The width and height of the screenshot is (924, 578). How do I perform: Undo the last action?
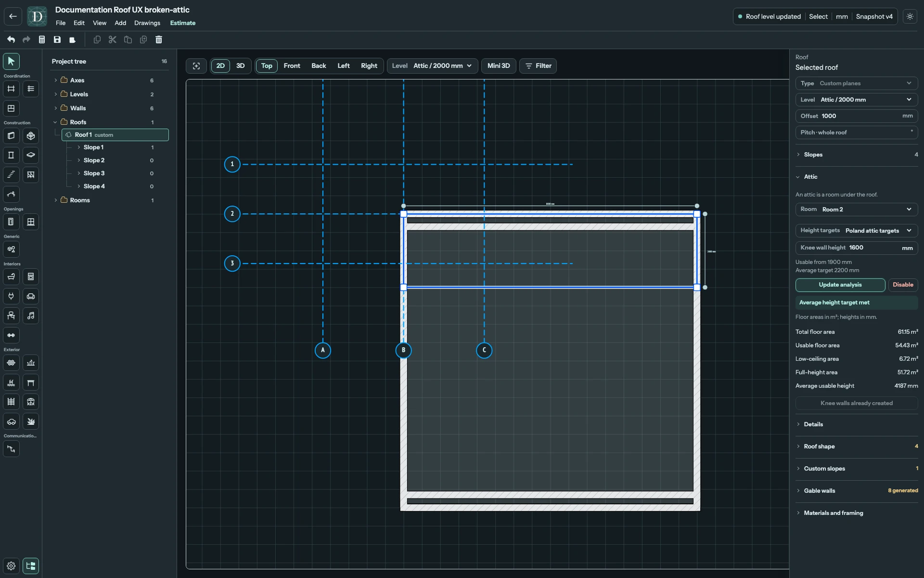pyautogui.click(x=11, y=39)
